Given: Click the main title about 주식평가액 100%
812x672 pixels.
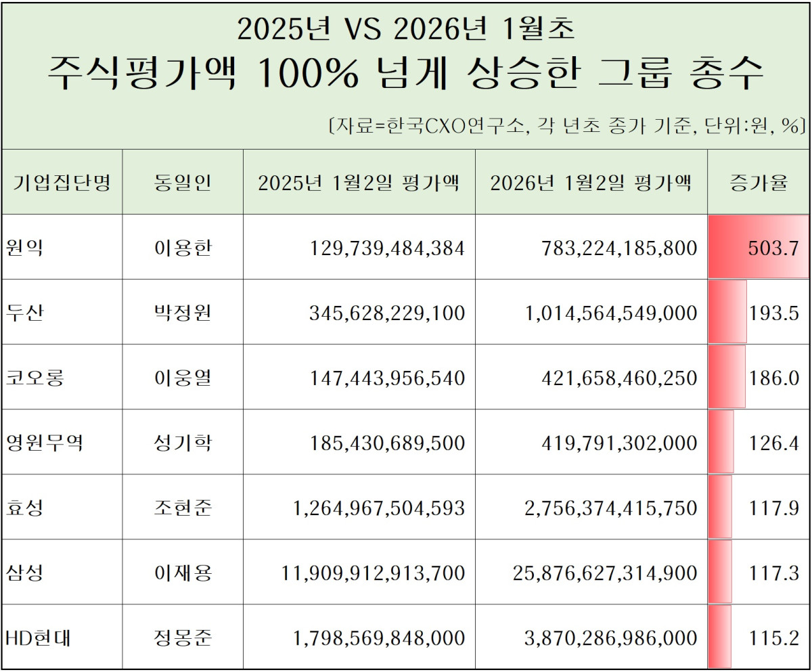Looking at the screenshot, I should pyautogui.click(x=406, y=71).
